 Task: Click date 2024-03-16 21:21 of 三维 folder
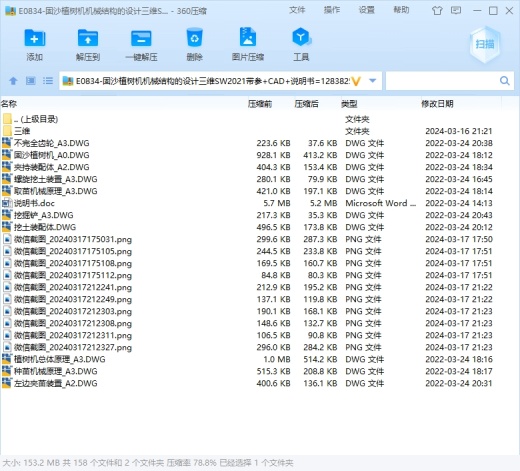point(459,131)
